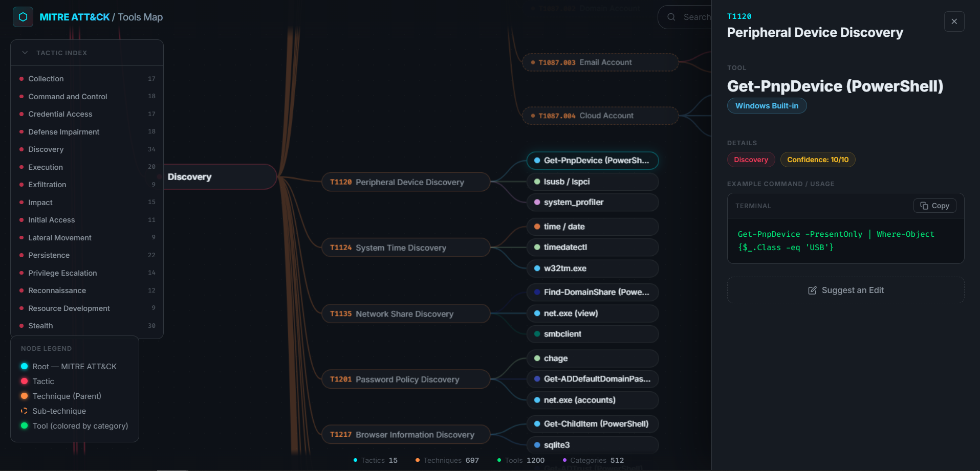Open T1135 Network Share Discovery node
This screenshot has width=980, height=471.
[406, 313]
